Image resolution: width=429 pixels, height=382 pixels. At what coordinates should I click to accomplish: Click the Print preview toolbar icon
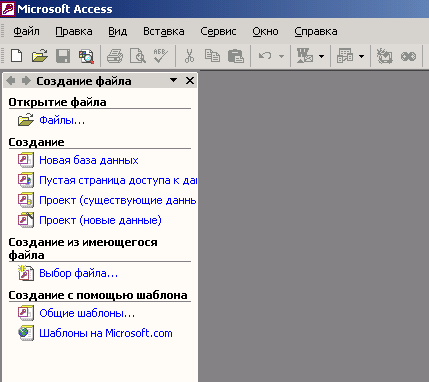138,56
